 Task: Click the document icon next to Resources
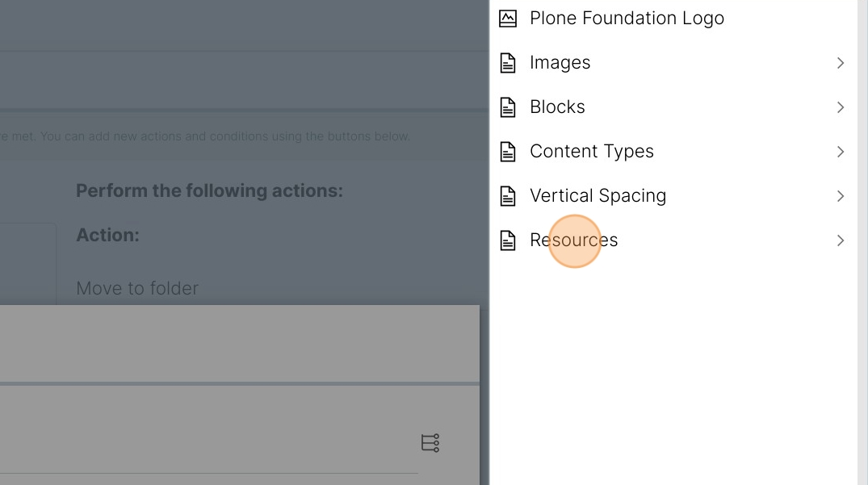click(x=508, y=240)
